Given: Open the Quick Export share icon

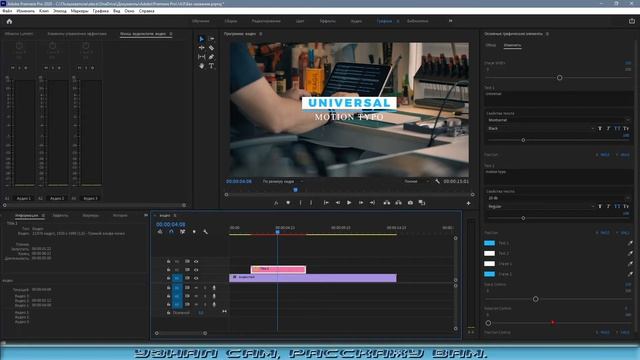Looking at the screenshot, I should click(x=632, y=21).
